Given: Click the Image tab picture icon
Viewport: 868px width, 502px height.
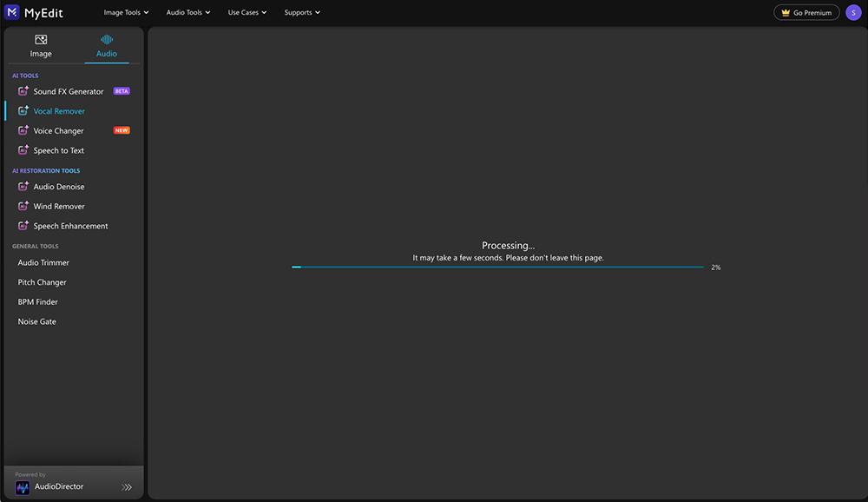Looking at the screenshot, I should click(41, 39).
